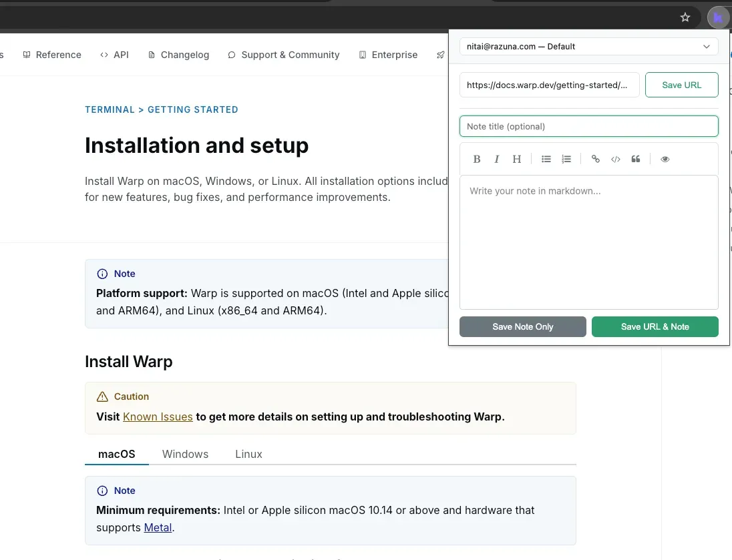Open the Metal link
732x560 pixels.
[158, 528]
